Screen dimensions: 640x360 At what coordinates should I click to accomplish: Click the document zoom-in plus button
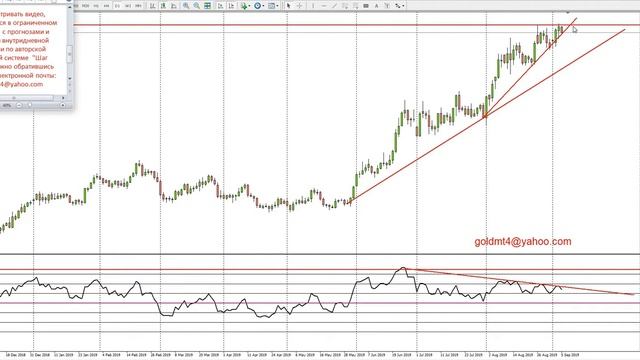pyautogui.click(x=62, y=105)
